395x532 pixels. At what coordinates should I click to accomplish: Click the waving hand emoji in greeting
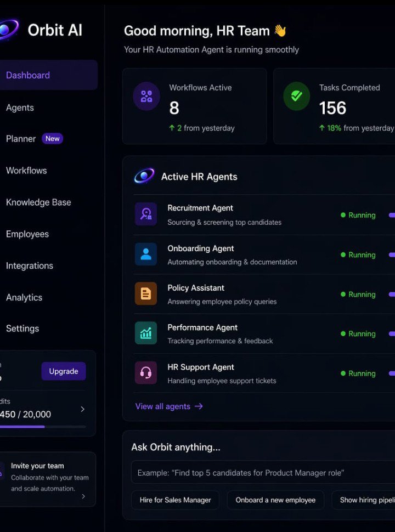280,31
